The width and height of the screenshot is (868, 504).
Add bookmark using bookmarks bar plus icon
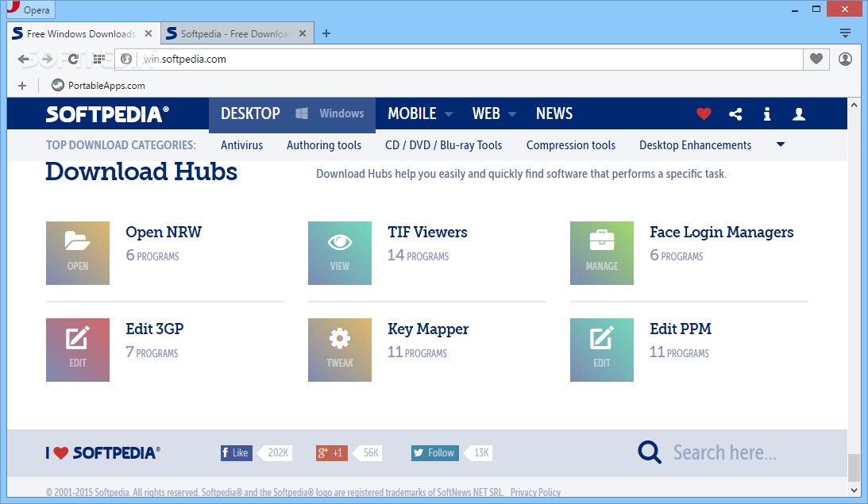(x=22, y=86)
